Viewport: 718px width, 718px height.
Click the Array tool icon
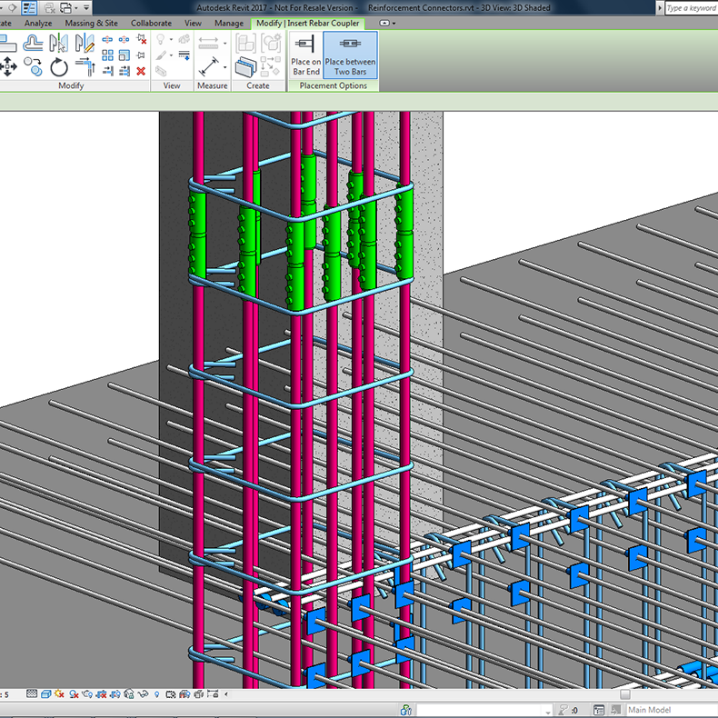[x=108, y=56]
